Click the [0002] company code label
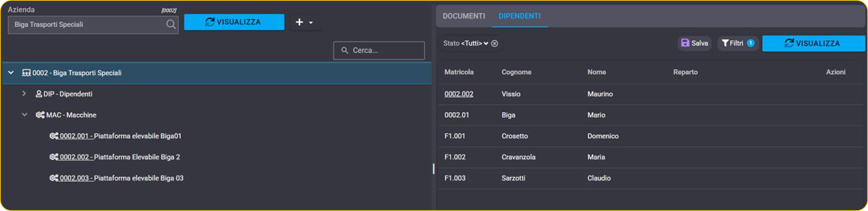Screen dimensions: 868x211 pos(169,11)
